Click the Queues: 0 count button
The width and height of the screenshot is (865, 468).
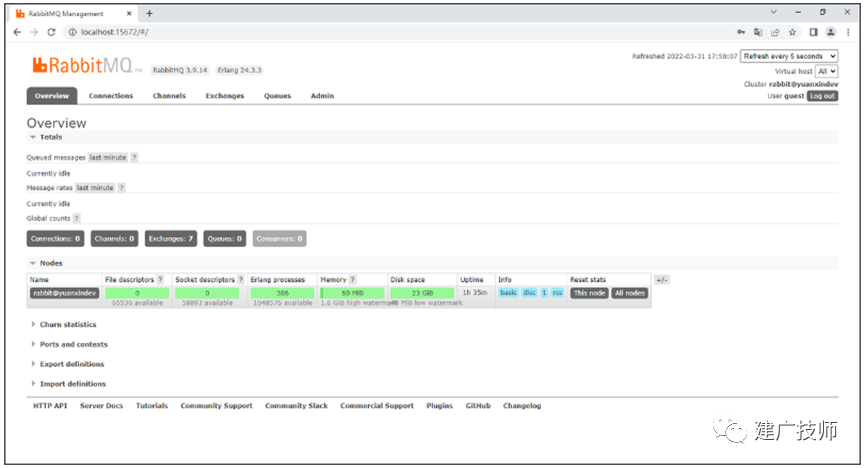(x=225, y=239)
